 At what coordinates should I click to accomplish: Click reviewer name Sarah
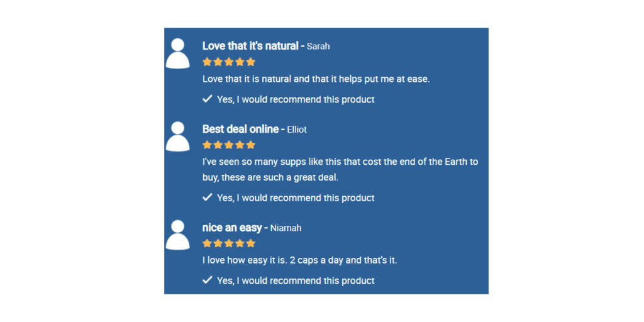click(x=318, y=47)
